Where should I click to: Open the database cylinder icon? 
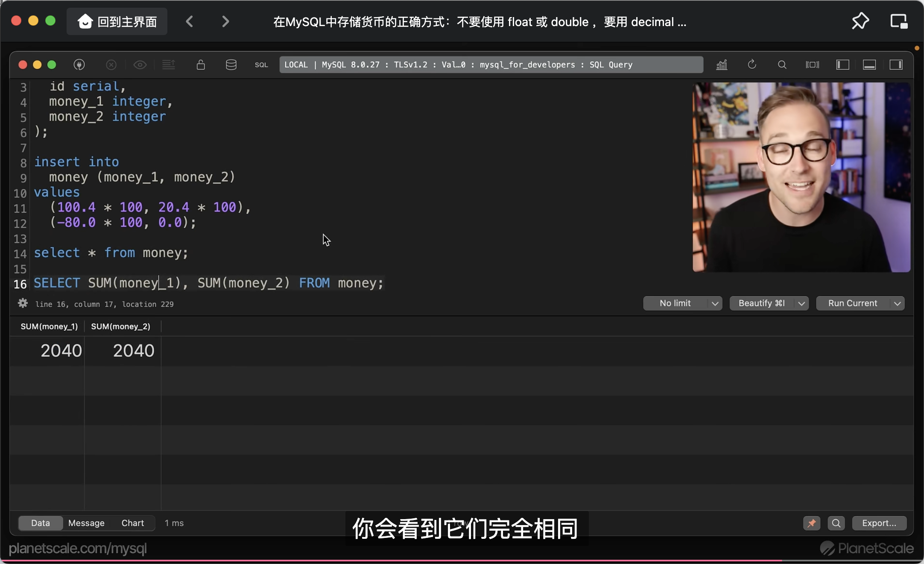click(231, 65)
